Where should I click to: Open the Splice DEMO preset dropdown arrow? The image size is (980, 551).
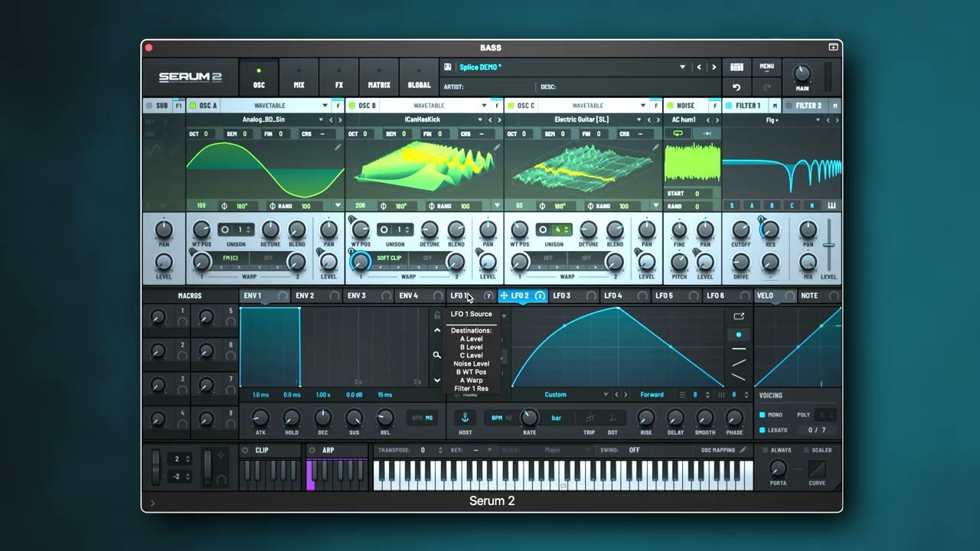click(682, 67)
